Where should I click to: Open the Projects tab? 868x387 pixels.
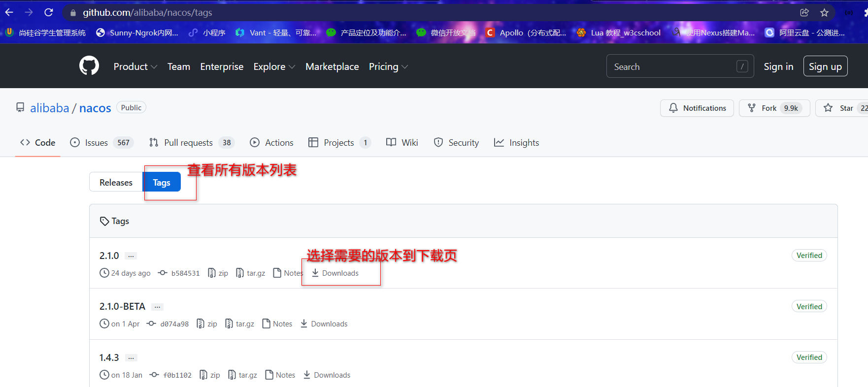pyautogui.click(x=339, y=142)
